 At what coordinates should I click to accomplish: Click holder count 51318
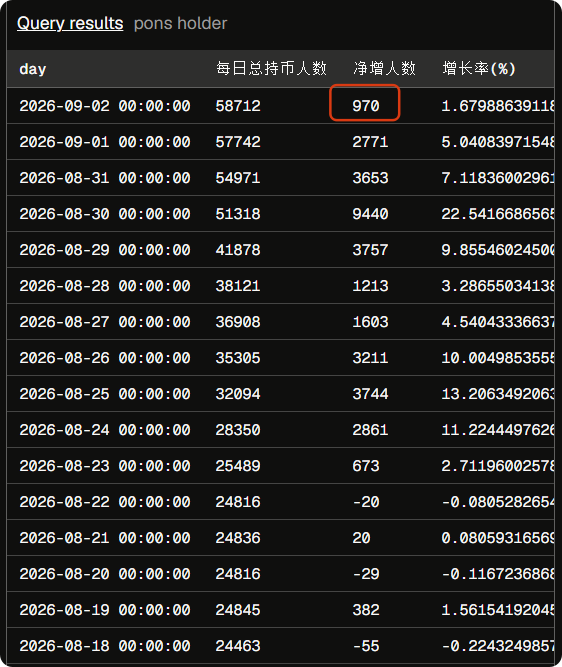(x=238, y=214)
